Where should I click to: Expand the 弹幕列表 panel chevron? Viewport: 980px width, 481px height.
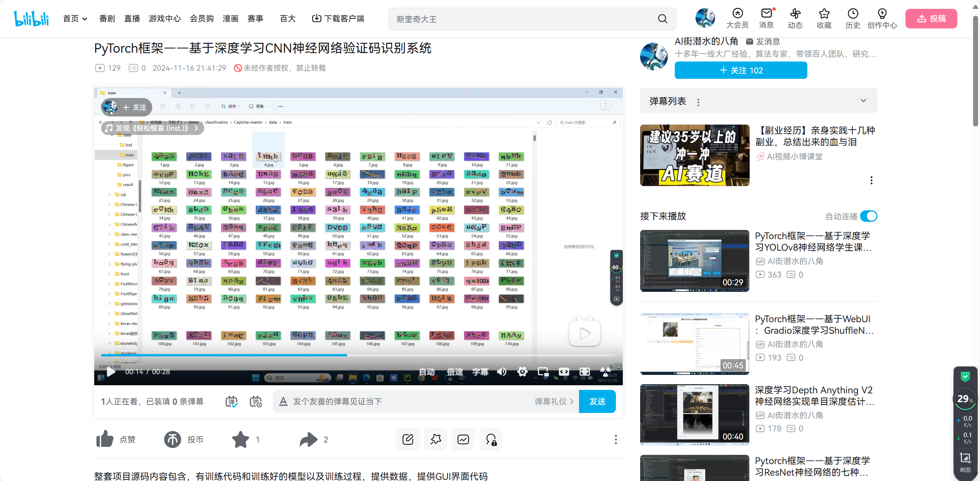[864, 101]
